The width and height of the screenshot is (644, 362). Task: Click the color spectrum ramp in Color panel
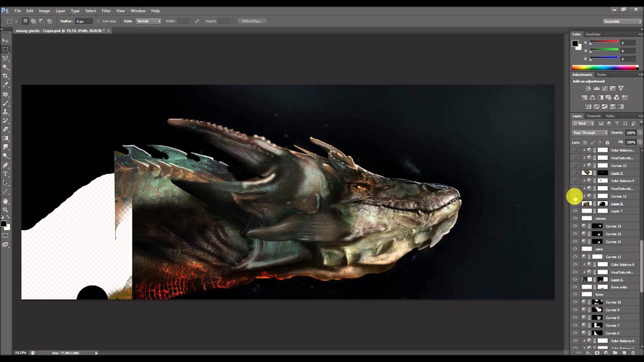click(x=605, y=67)
